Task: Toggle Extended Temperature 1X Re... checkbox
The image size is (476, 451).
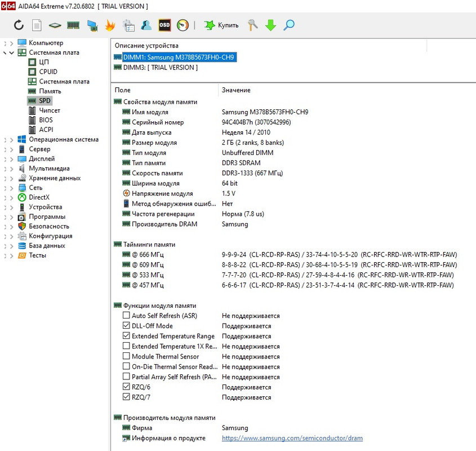Action: click(126, 346)
